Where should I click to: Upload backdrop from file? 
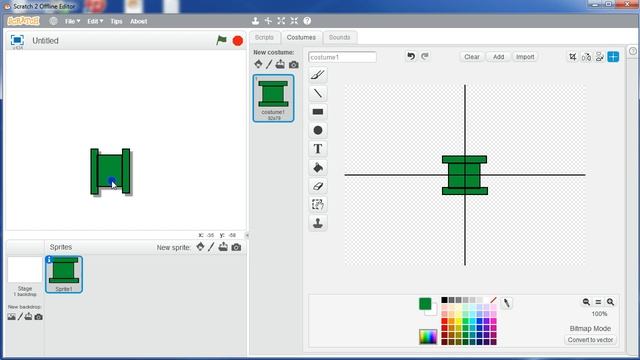tap(28, 317)
